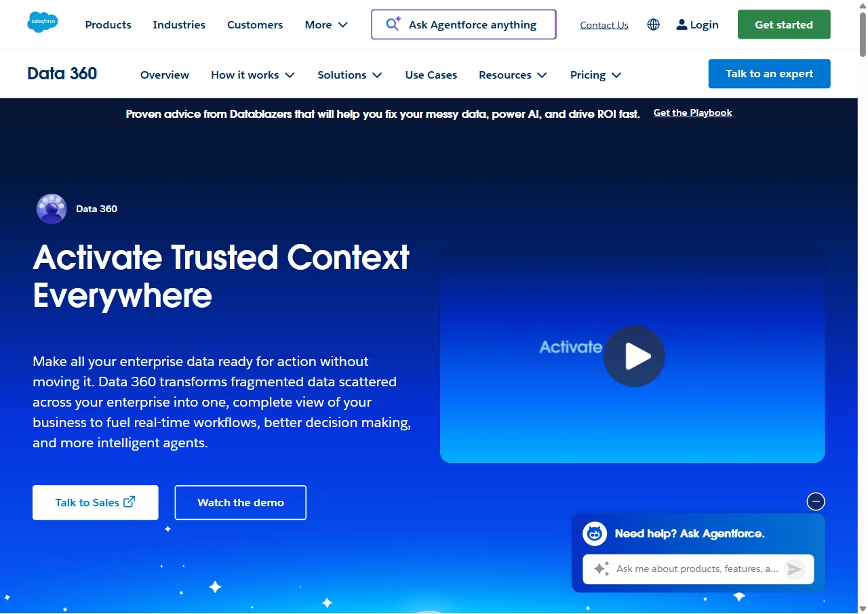Click the Agentforce bot avatar icon
Screen dimensions: 868x614
click(x=595, y=533)
